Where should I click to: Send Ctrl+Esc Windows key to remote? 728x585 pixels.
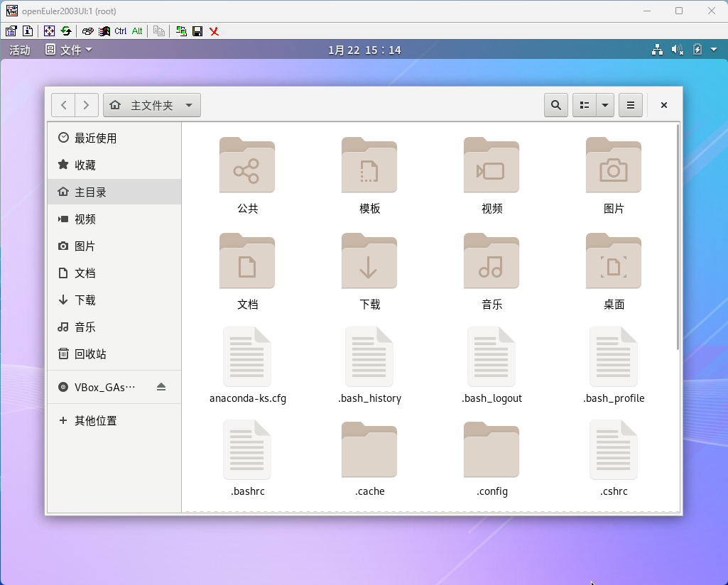(x=104, y=31)
